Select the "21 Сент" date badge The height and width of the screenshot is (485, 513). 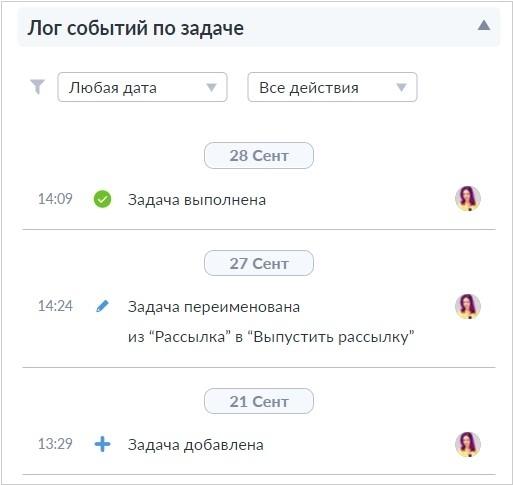click(259, 401)
